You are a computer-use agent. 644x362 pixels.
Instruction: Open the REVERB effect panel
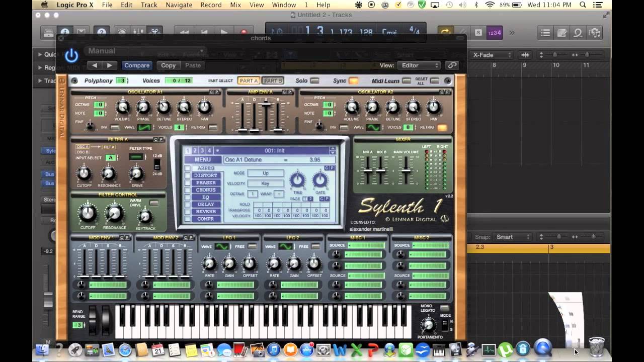[206, 212]
